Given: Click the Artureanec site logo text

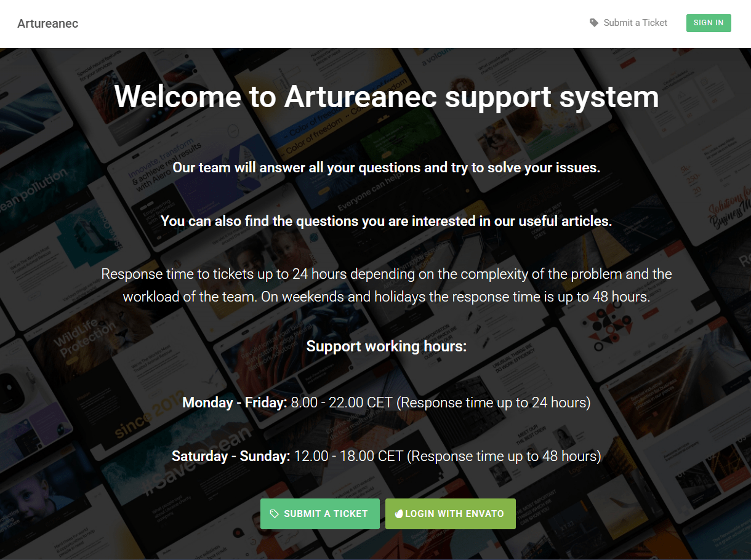Looking at the screenshot, I should pyautogui.click(x=48, y=24).
